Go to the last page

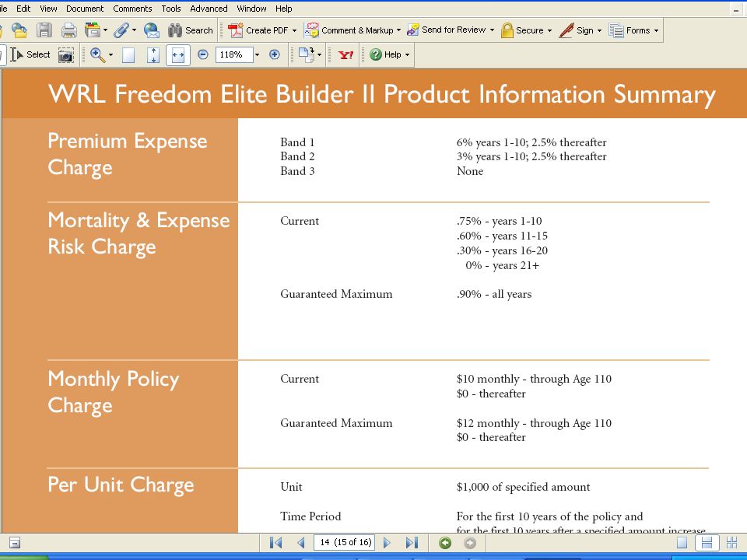tap(412, 542)
